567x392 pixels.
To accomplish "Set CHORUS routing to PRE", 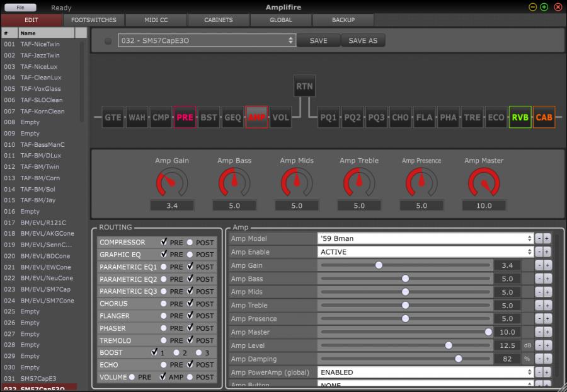I will [x=163, y=304].
